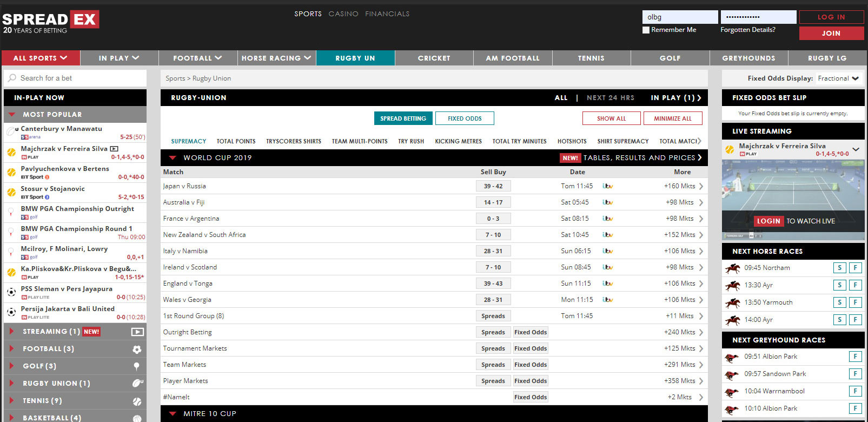Click the SpreadEx logo
Image resolution: width=868 pixels, height=422 pixels.
[x=50, y=22]
